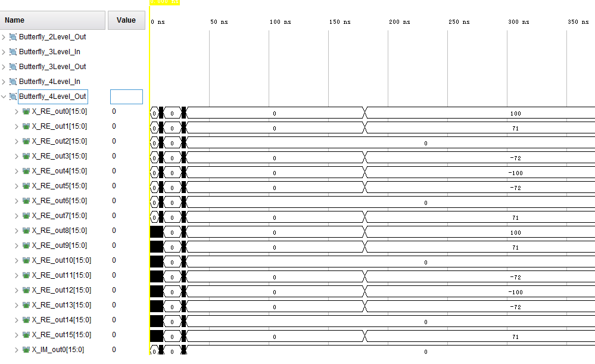Click the X_RE_out2 bus signal icon
Viewport: 595px width, 364px height.
[x=26, y=141]
